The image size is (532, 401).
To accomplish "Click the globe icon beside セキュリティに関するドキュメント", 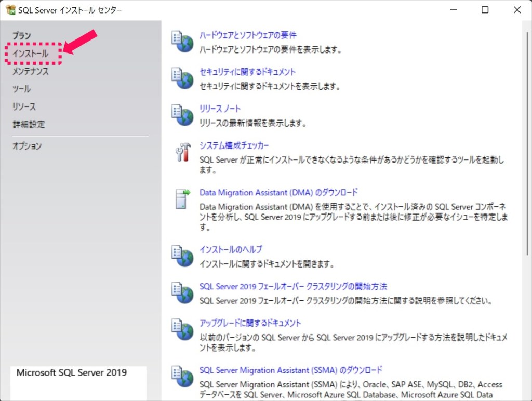I will click(x=182, y=78).
